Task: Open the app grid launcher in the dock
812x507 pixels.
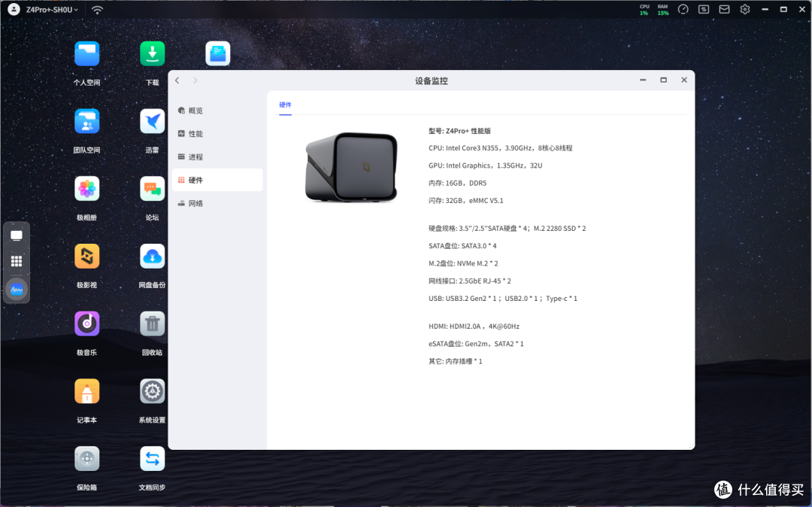Action: tap(17, 261)
